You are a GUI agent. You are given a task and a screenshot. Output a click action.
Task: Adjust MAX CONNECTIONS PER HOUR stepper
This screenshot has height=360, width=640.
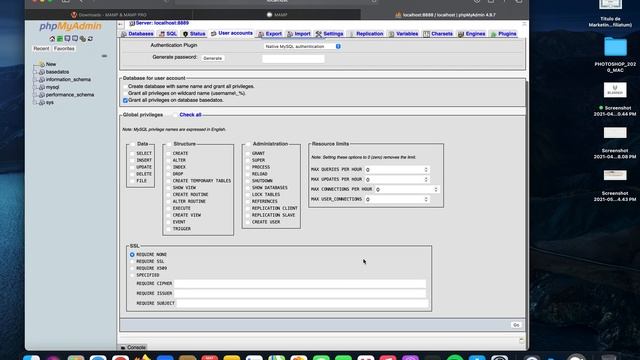(x=436, y=190)
